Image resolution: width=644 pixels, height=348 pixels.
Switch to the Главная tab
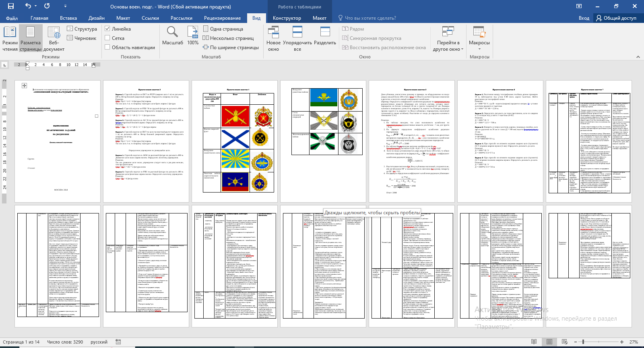tap(39, 18)
